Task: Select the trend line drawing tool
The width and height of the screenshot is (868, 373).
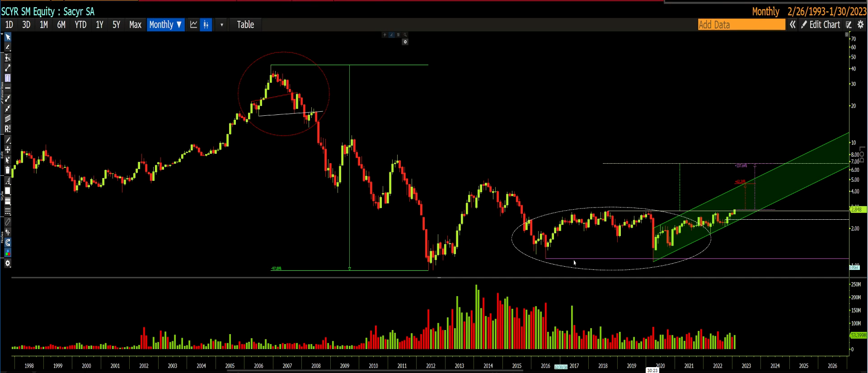Action: click(x=8, y=68)
